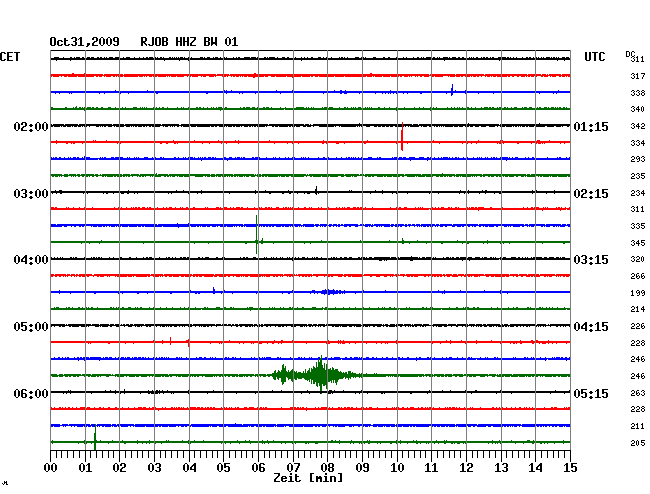Click the 03:00 CET time label
Image resolution: width=650 pixels, height=494 pixels.
click(31, 194)
